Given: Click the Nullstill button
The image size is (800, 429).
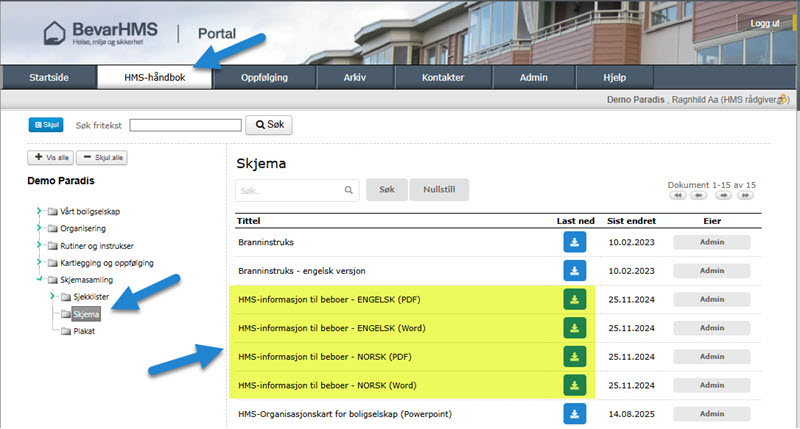Looking at the screenshot, I should coord(439,189).
